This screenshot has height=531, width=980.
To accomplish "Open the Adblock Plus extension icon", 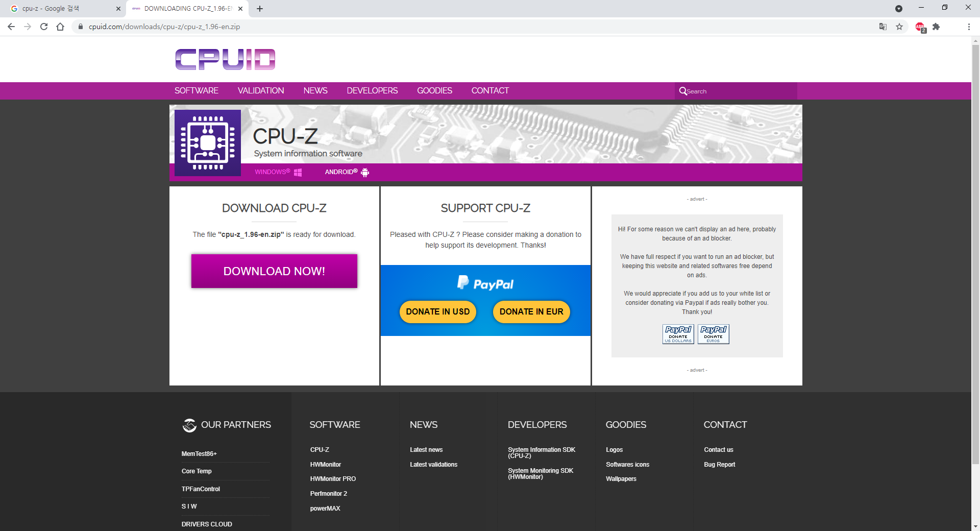I will [x=920, y=27].
